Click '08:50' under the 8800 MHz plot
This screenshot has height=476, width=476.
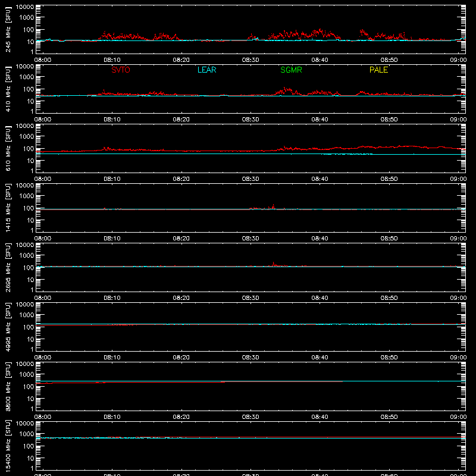tap(389, 417)
